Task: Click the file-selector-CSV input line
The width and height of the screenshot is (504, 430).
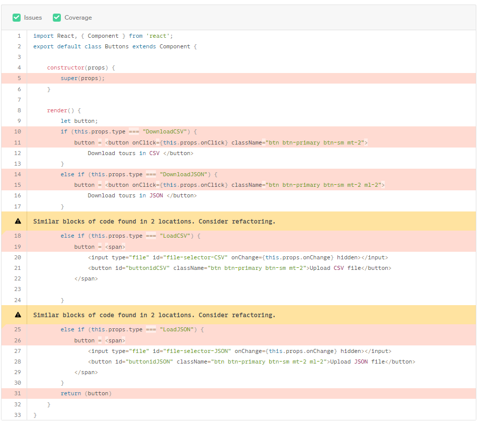Action: click(x=238, y=257)
